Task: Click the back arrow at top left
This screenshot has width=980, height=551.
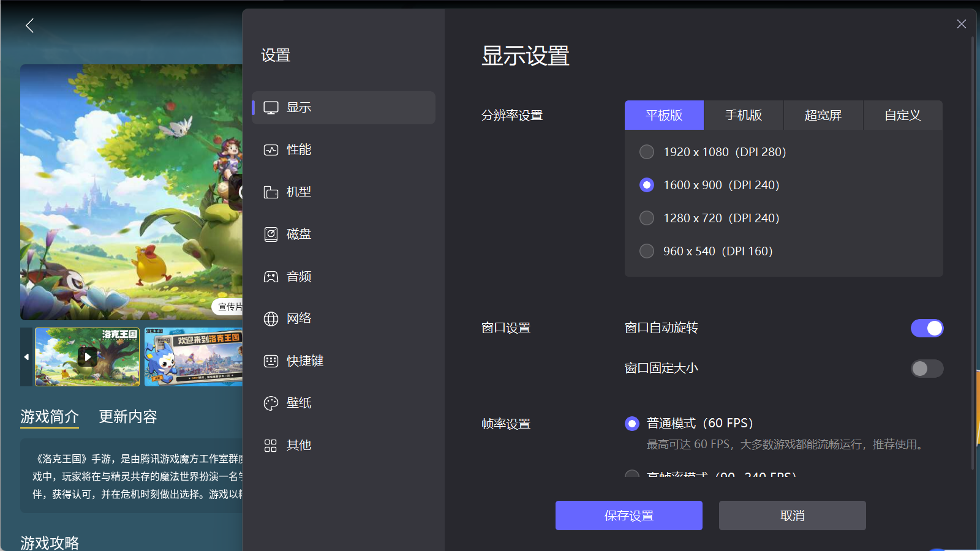Action: 29,25
